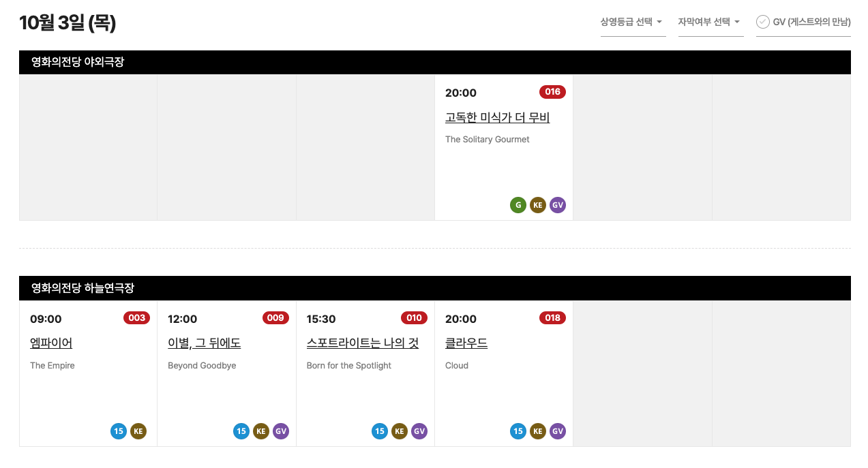This screenshot has width=868, height=468.
Task: Click the English title Beyond Goodbye
Action: coord(202,366)
